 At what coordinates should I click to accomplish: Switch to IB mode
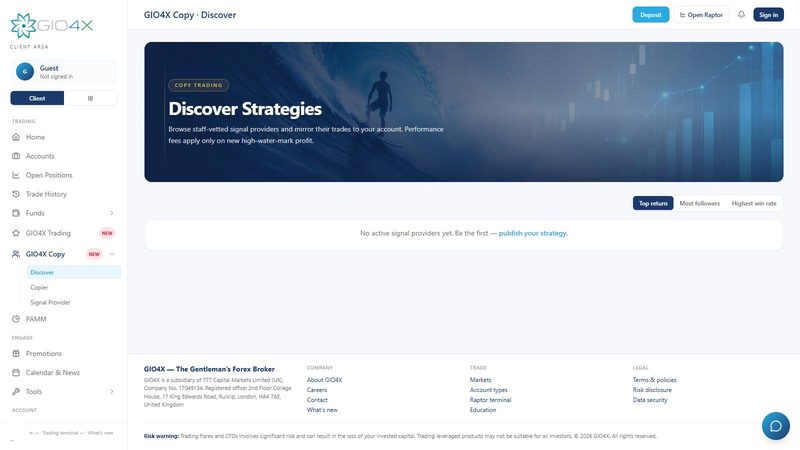click(x=90, y=98)
